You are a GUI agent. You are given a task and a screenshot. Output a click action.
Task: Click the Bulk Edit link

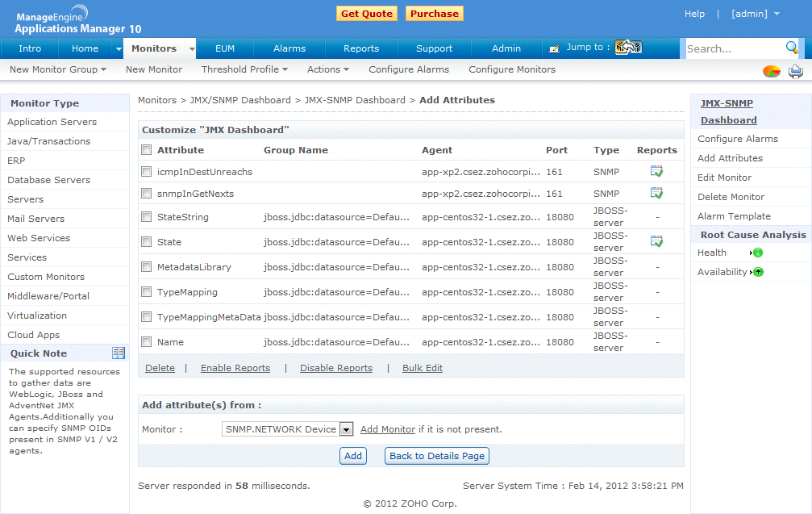click(x=423, y=368)
